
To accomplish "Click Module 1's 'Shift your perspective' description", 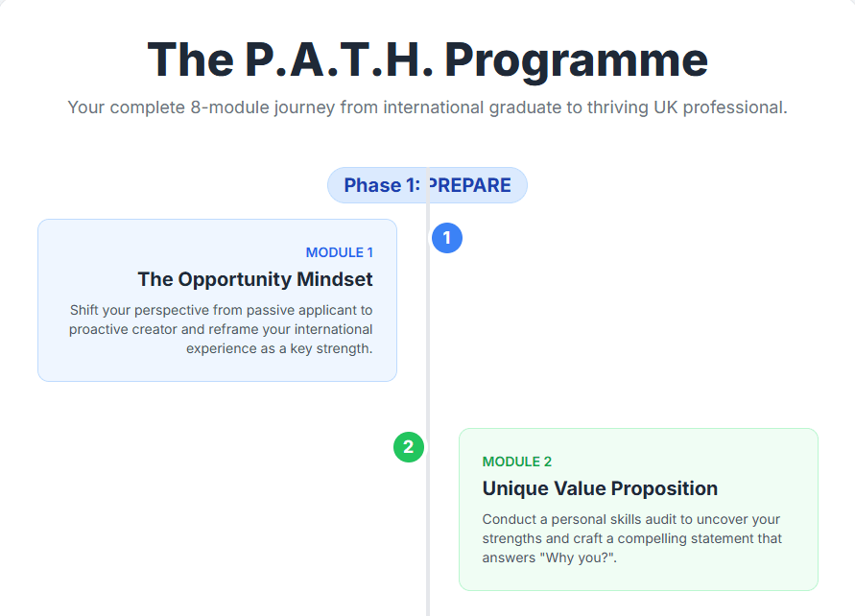I will coord(221,310).
